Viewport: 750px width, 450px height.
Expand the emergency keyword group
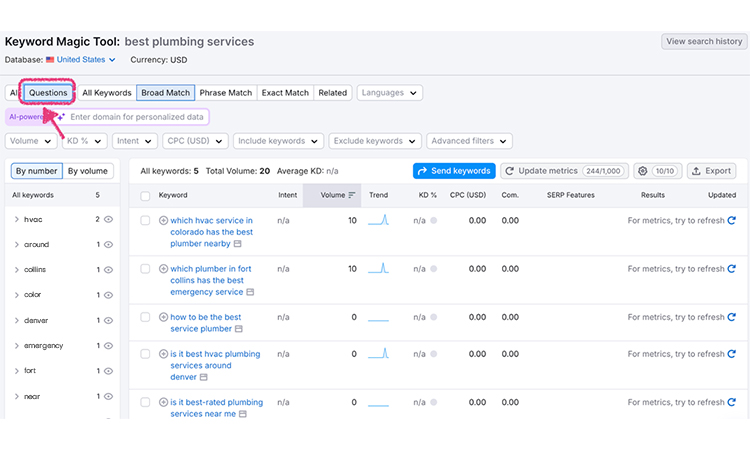pyautogui.click(x=16, y=346)
